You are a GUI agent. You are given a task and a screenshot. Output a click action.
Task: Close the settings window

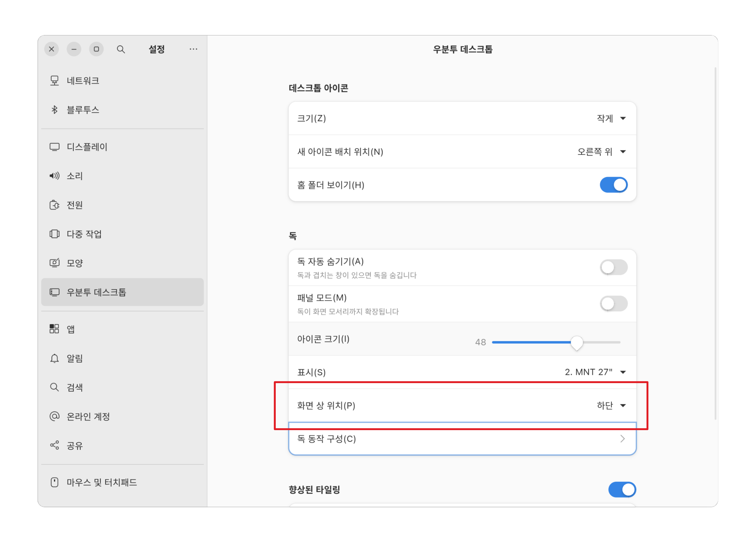[52, 49]
